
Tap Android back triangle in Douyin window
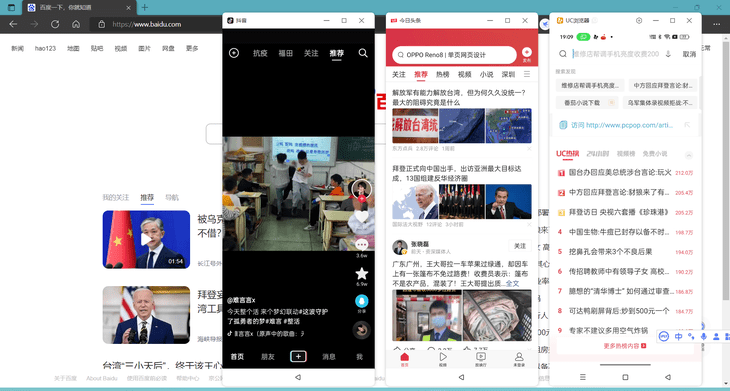[298, 377]
